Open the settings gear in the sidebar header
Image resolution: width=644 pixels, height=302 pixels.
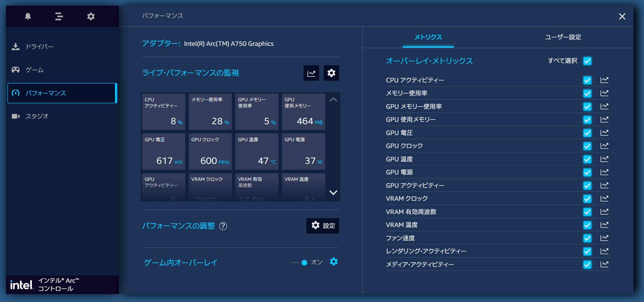(91, 16)
